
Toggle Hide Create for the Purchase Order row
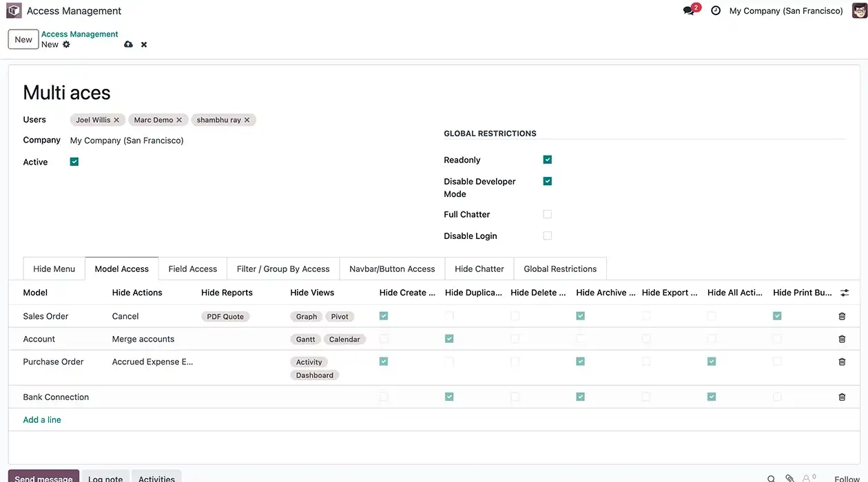click(x=383, y=361)
